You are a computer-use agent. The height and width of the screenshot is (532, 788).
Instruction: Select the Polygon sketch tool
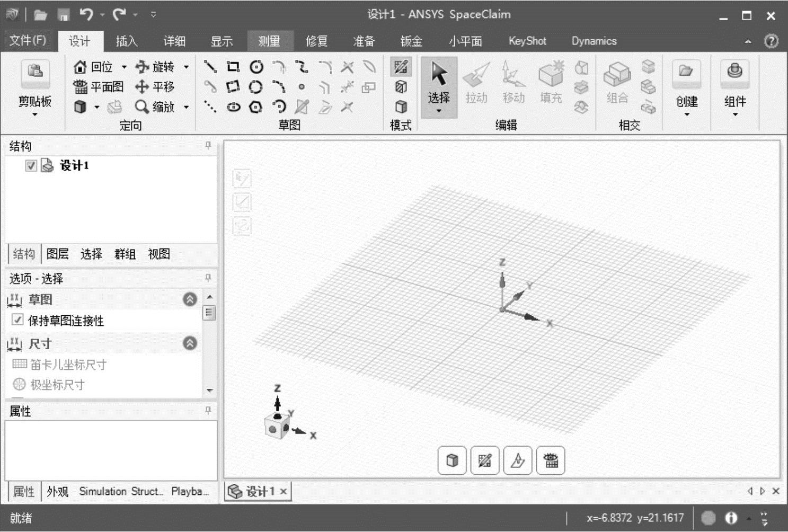click(x=256, y=107)
